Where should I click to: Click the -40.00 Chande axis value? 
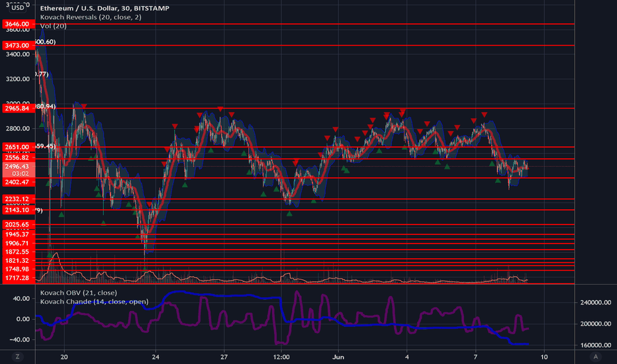click(x=20, y=340)
